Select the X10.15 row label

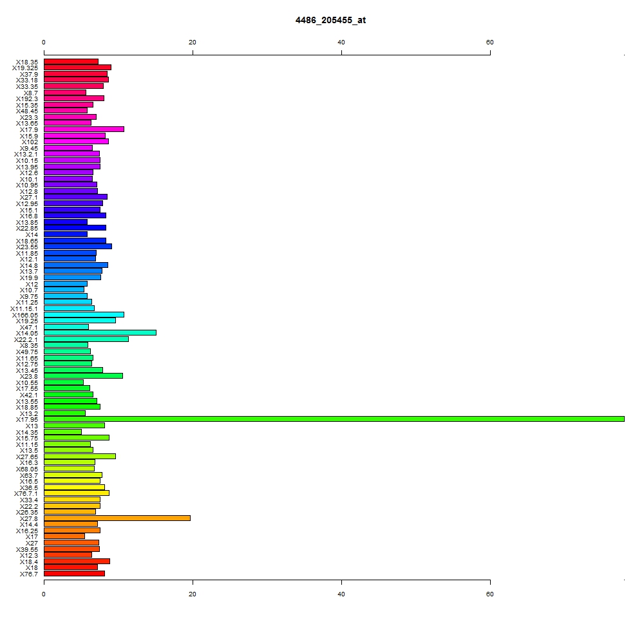pyautogui.click(x=26, y=161)
